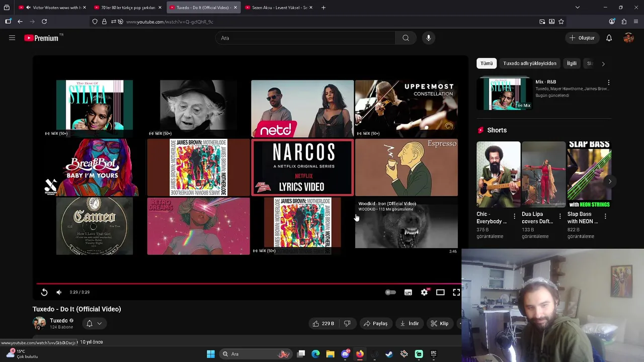The height and width of the screenshot is (362, 644).
Task: Go to YouTube Premium home logo
Action: (x=41, y=38)
